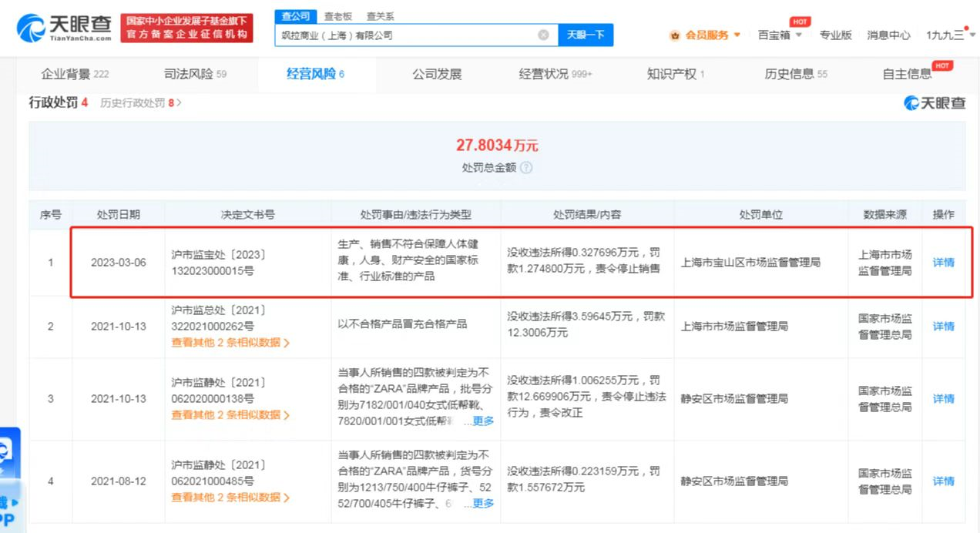Viewport: 980px width, 533px height.
Task: Click the VIP crown icon by 会员服务
Action: point(675,35)
